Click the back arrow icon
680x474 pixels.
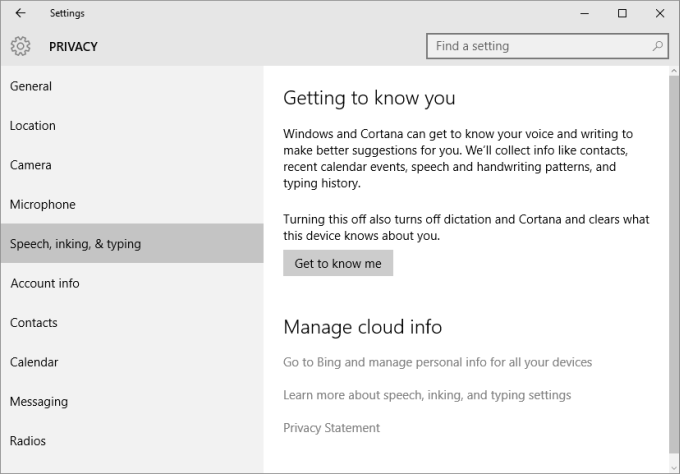(20, 13)
